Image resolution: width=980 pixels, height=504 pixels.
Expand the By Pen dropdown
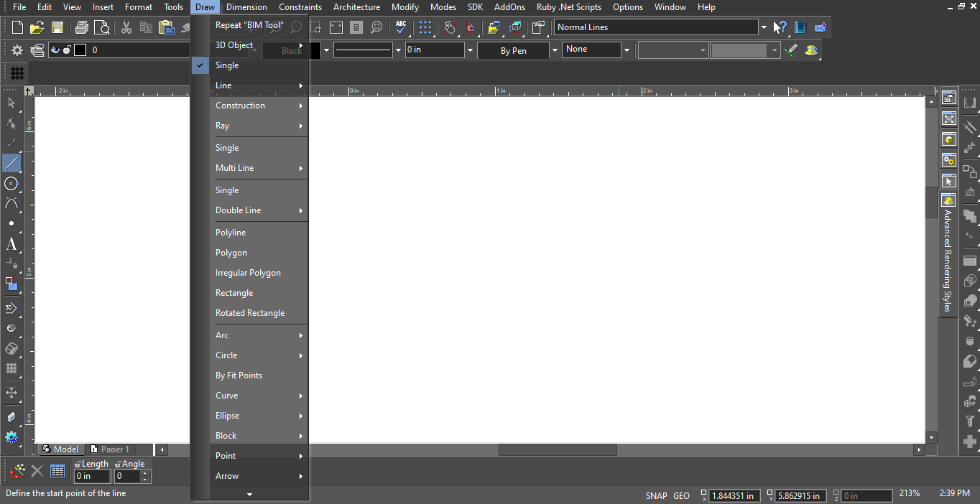click(x=555, y=50)
